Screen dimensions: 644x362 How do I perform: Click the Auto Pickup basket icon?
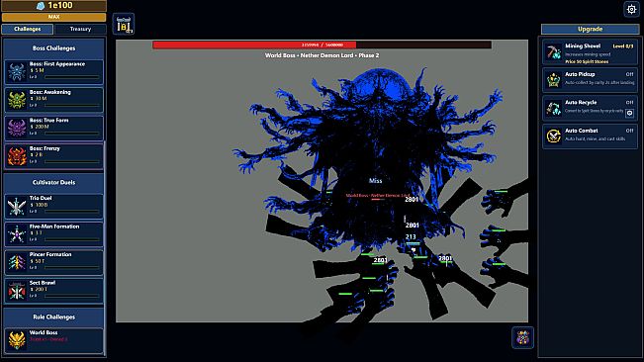point(553,80)
